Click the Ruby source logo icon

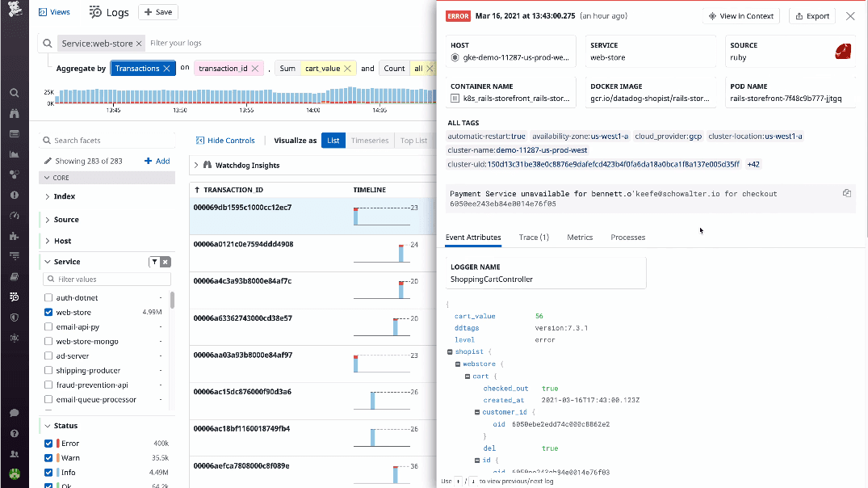[x=842, y=52]
